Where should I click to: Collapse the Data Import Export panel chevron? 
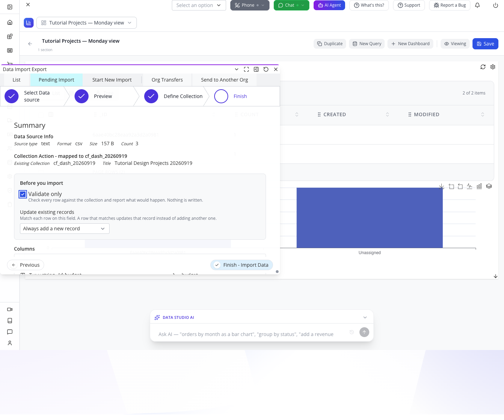(x=237, y=69)
